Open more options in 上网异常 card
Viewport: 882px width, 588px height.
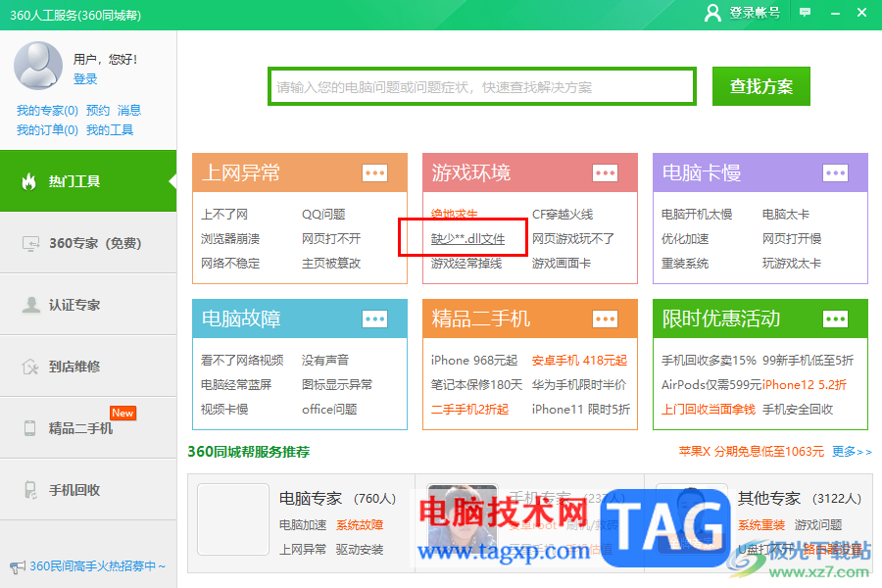[x=374, y=172]
